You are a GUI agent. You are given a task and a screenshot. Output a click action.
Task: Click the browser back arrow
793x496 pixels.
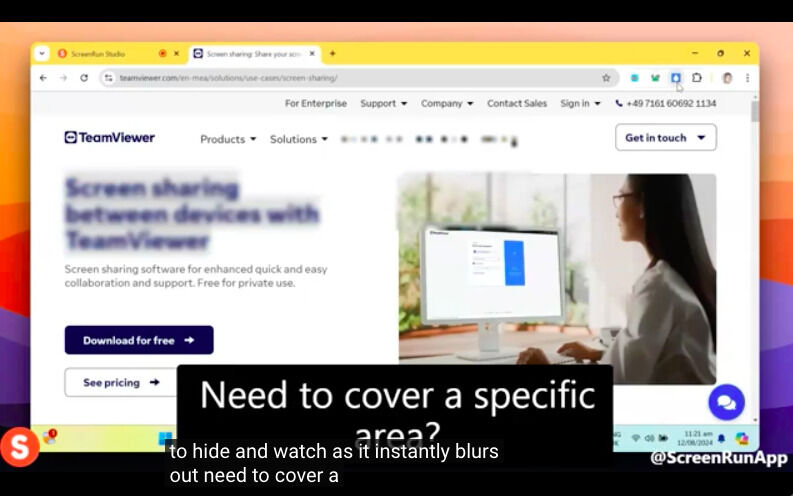pos(43,78)
